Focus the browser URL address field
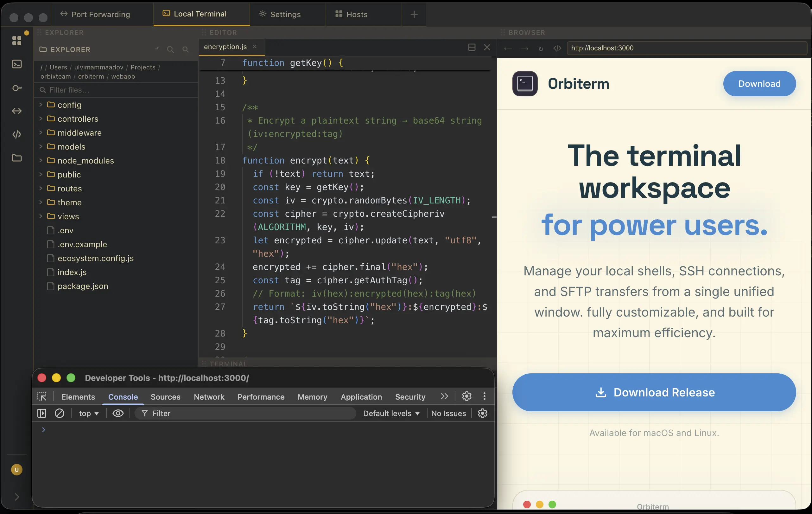Screen dimensions: 812x514 [687, 48]
